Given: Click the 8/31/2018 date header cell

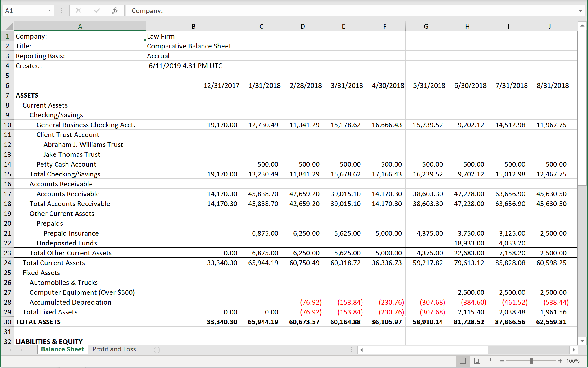Looking at the screenshot, I should (x=550, y=85).
